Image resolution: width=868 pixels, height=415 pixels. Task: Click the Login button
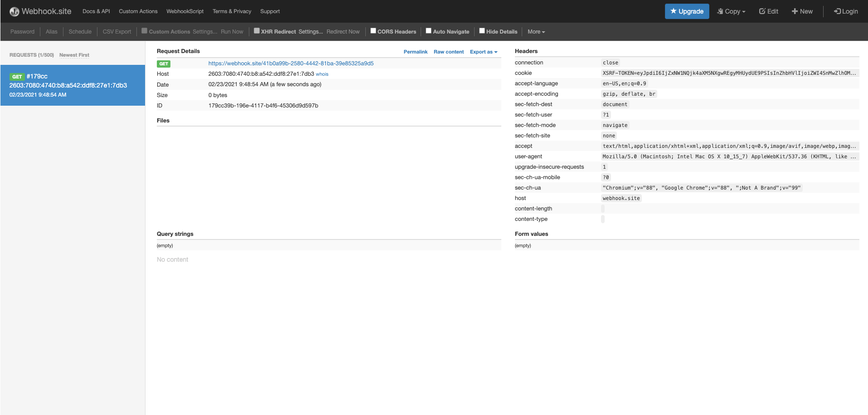(846, 11)
